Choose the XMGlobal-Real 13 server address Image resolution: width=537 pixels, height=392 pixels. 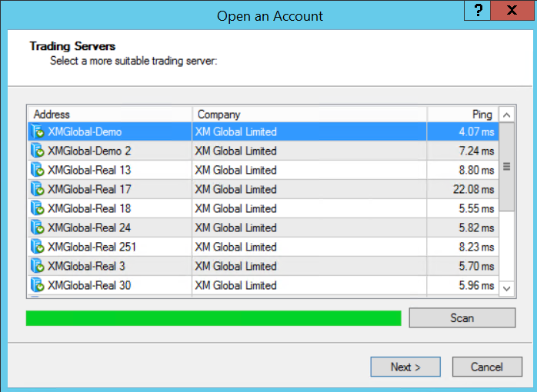tap(89, 170)
